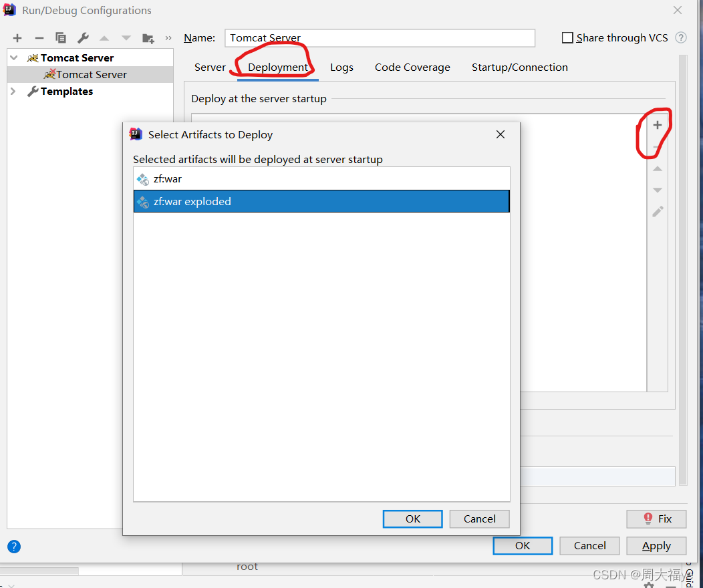Show more toolbar options via double chevron
The height and width of the screenshot is (588, 703).
point(168,38)
